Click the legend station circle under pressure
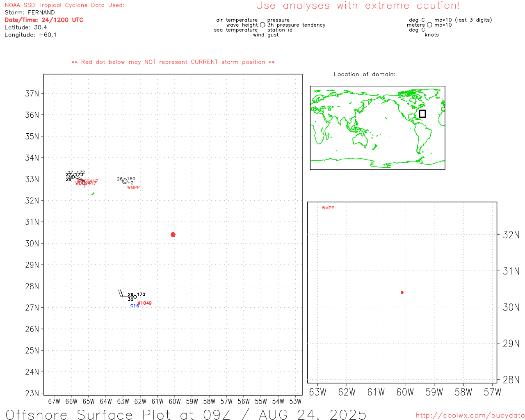The width and height of the screenshot is (525, 420). point(262,25)
